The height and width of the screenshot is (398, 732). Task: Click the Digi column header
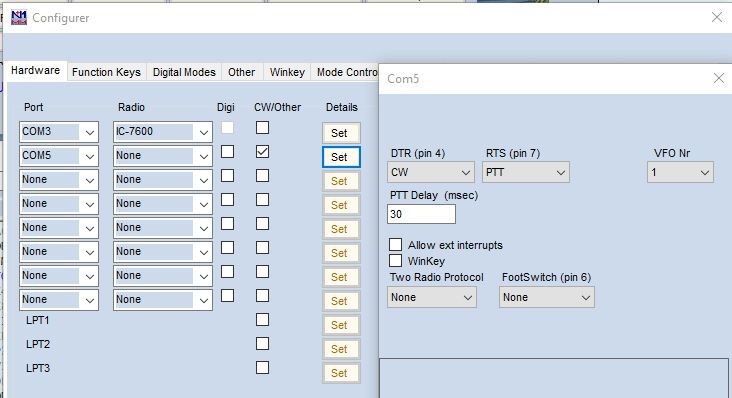point(225,108)
